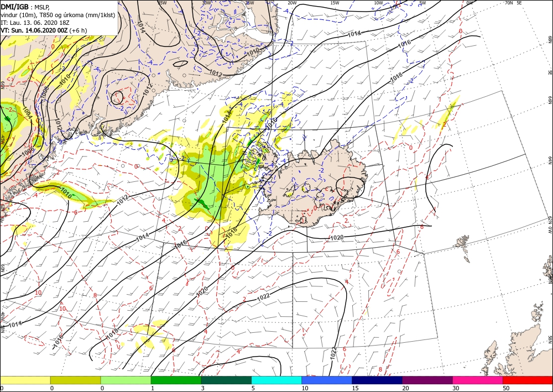Click the 'VT: Sun. 14.06.2020 00Z (+6 h)' line

point(44,30)
